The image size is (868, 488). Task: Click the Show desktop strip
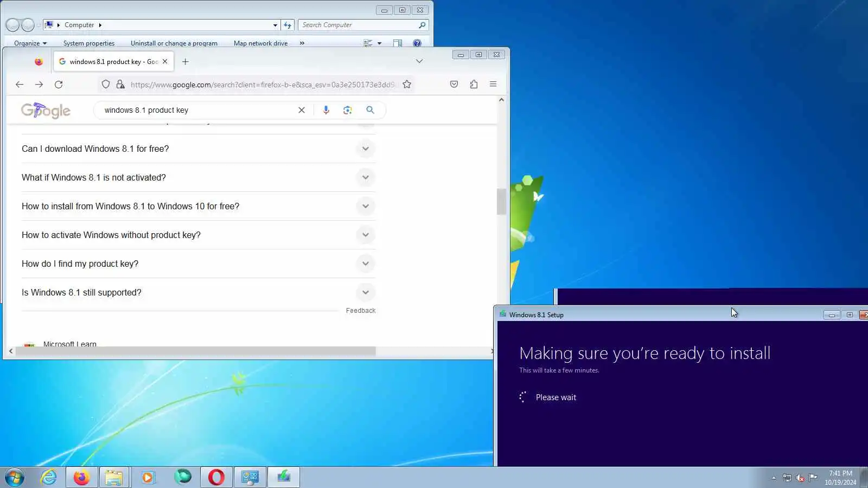pos(864,477)
